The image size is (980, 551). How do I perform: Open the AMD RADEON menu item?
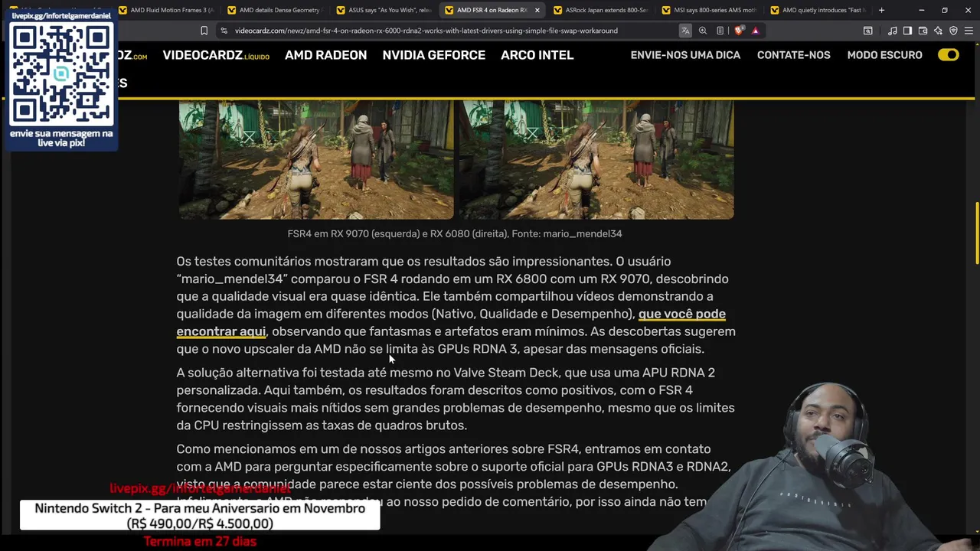click(325, 55)
